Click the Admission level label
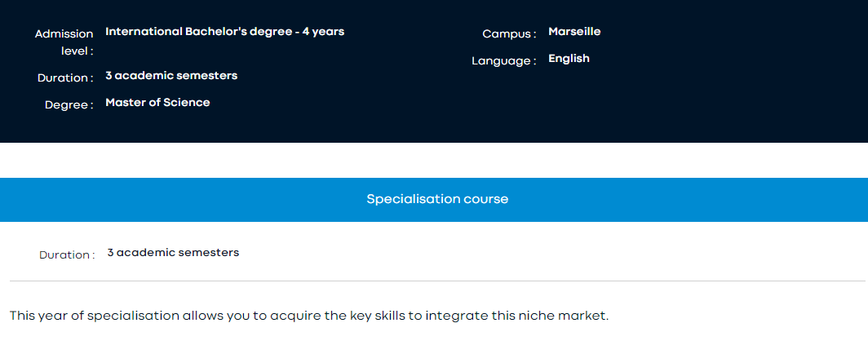Screen dimensions: 868x354 [64, 34]
